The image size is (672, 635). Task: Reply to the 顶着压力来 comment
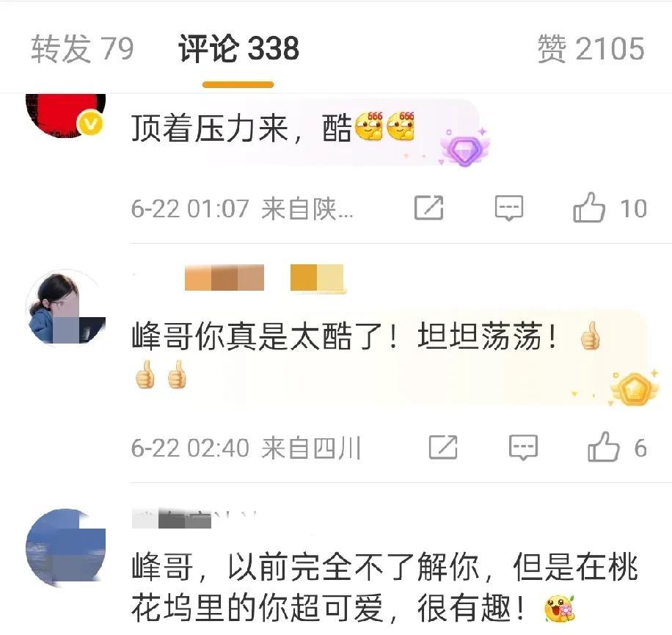click(508, 208)
